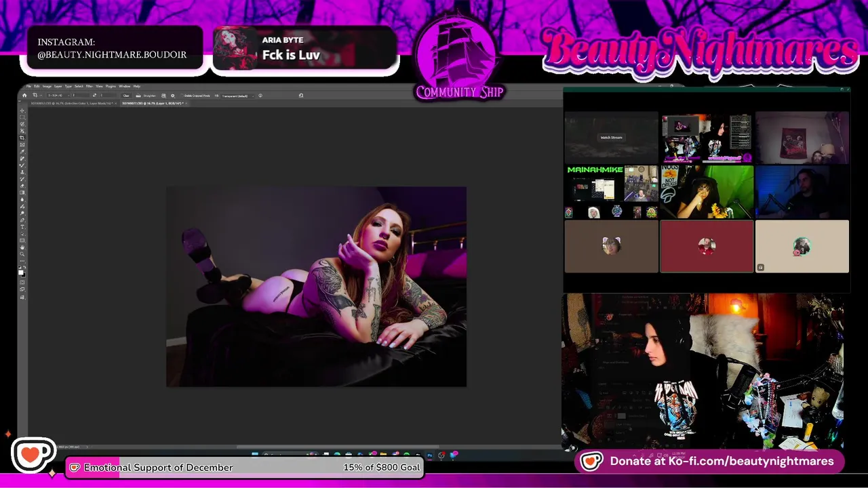Click the Watch Stream tile in call window
This screenshot has height=488, width=868.
click(611, 138)
